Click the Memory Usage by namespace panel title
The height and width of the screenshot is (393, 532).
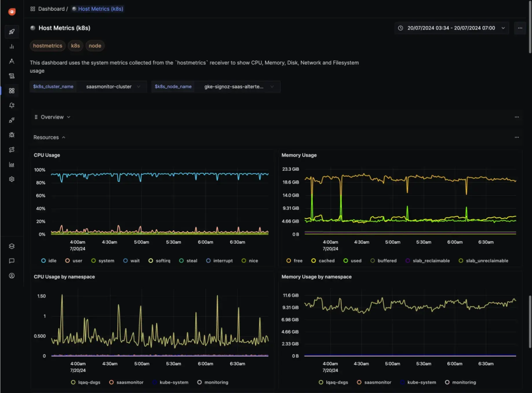(x=316, y=277)
